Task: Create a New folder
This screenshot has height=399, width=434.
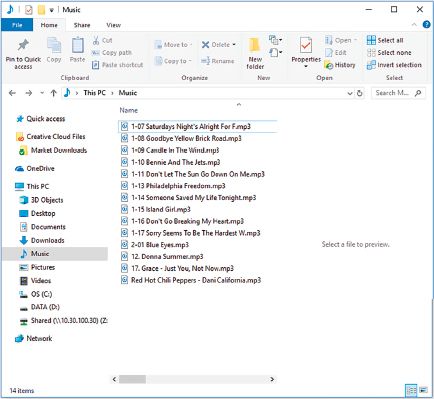Action: [255, 53]
